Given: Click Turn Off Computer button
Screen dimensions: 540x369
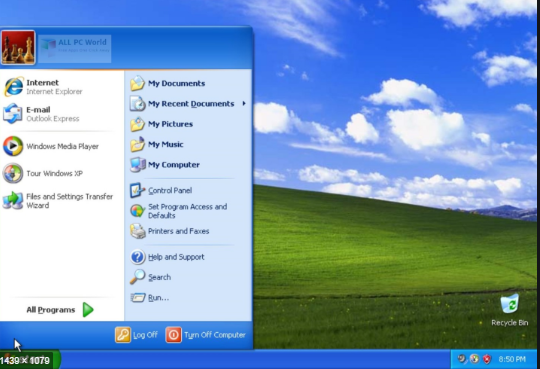Looking at the screenshot, I should (x=206, y=335).
